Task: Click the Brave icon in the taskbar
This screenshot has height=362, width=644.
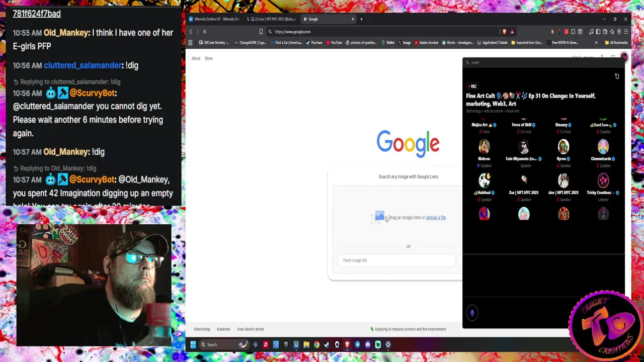Action: pos(347,344)
